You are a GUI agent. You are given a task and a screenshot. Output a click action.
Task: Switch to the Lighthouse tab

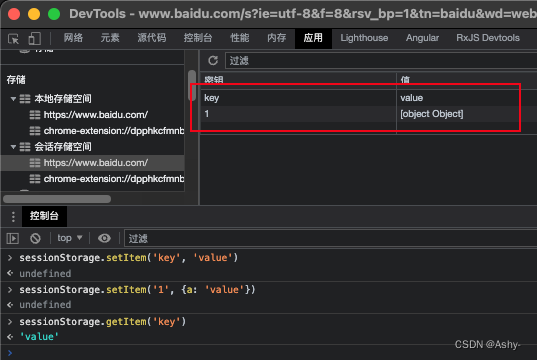[x=364, y=38]
